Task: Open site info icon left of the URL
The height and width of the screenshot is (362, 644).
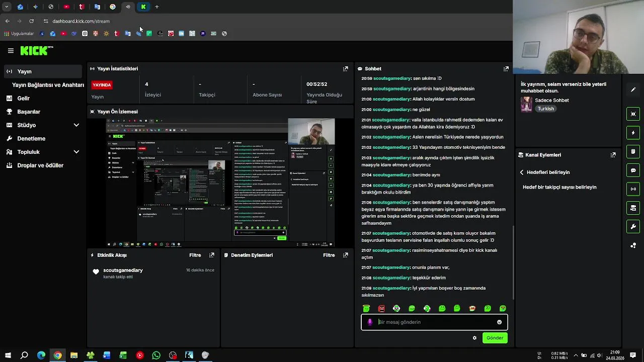Action: (46, 21)
